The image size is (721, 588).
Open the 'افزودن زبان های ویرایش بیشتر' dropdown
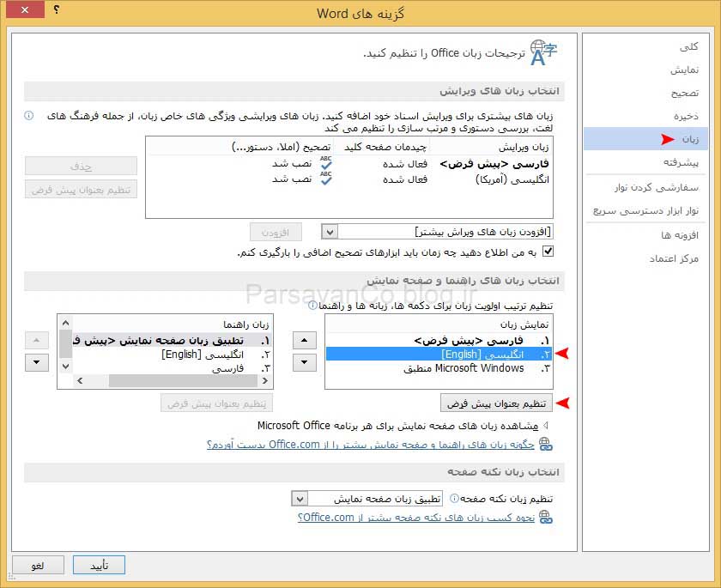[330, 232]
